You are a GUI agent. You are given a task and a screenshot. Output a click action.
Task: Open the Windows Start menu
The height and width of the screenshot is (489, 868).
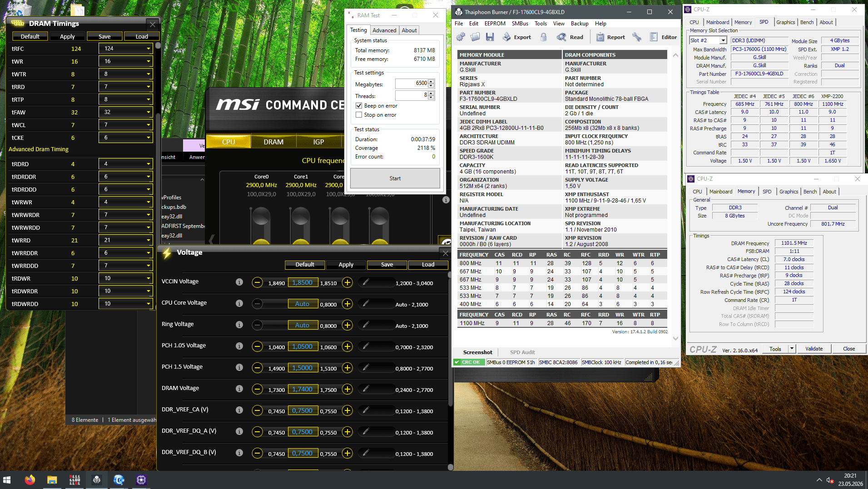pos(7,480)
